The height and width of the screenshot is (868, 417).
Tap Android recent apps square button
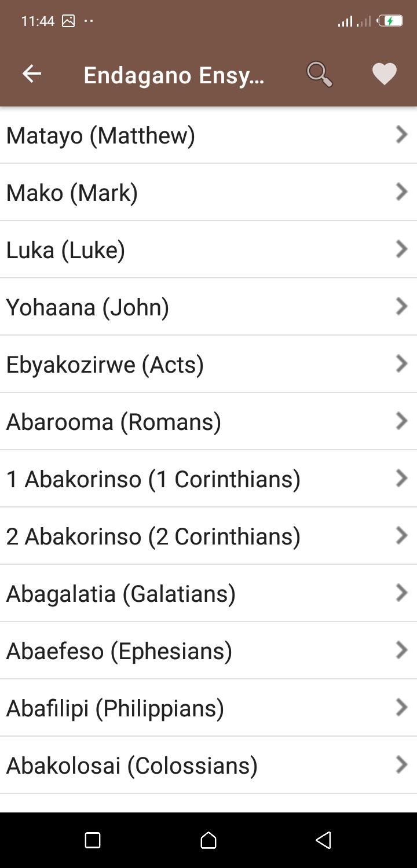[93, 840]
